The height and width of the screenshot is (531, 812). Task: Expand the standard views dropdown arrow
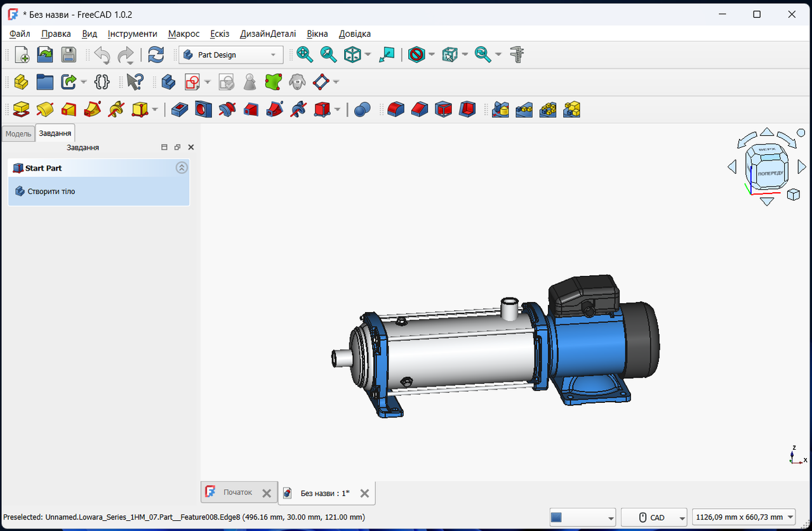[x=368, y=55]
